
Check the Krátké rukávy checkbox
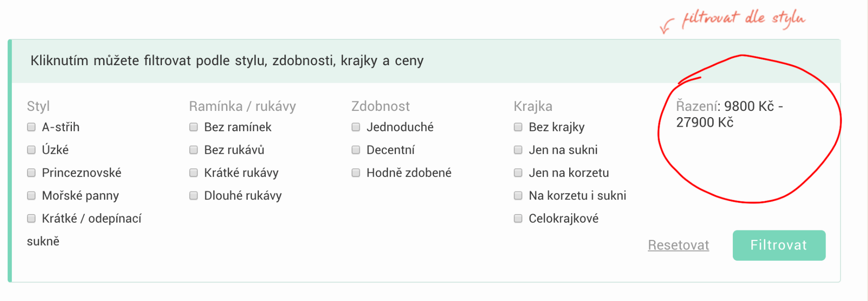pyautogui.click(x=193, y=173)
